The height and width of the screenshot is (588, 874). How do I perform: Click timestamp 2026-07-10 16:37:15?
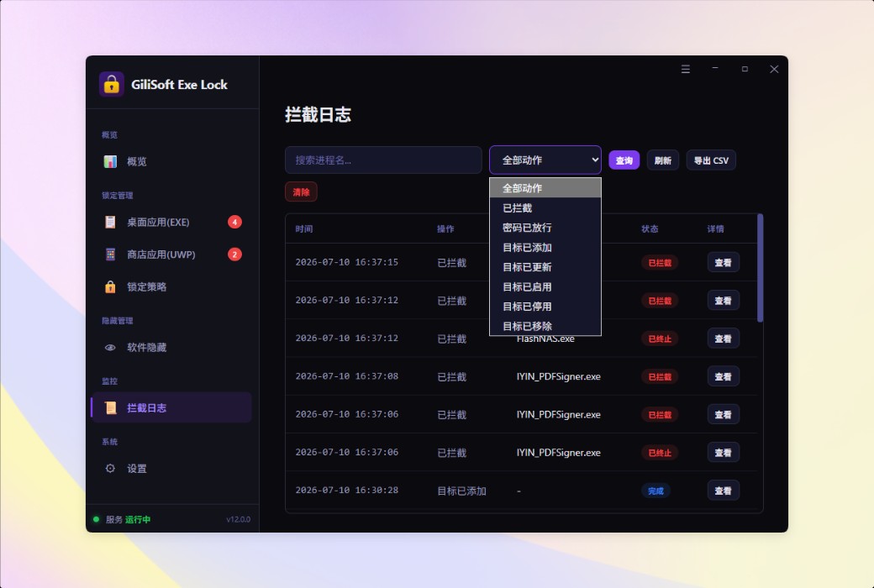347,262
